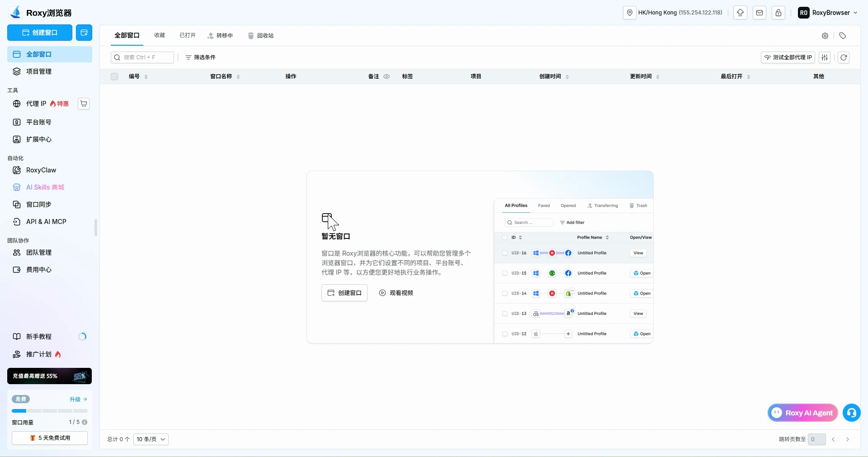The image size is (868, 457).
Task: Click the 观看视频 link
Action: (x=396, y=293)
